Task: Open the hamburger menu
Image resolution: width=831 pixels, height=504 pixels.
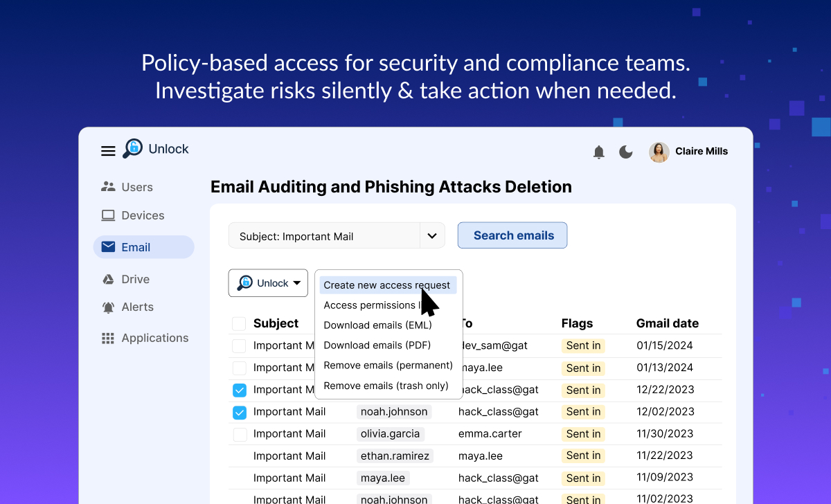Action: [108, 150]
